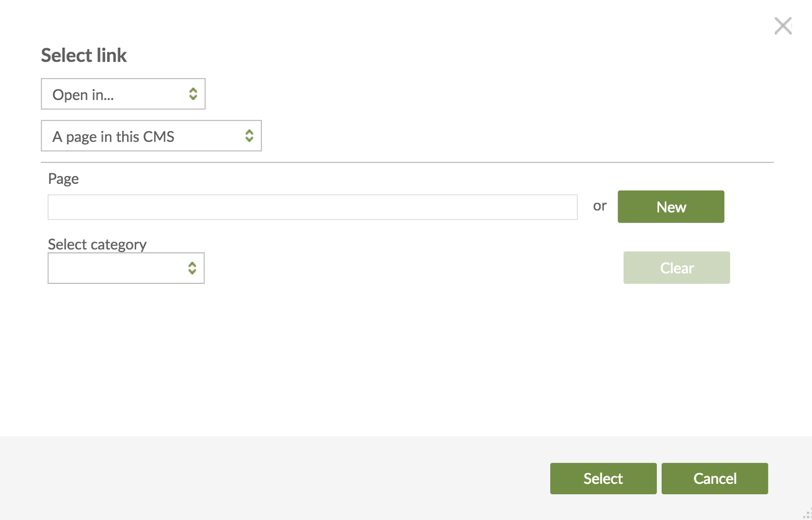Click the "Select category" label
Screen dimensions: 812x520
coord(97,244)
